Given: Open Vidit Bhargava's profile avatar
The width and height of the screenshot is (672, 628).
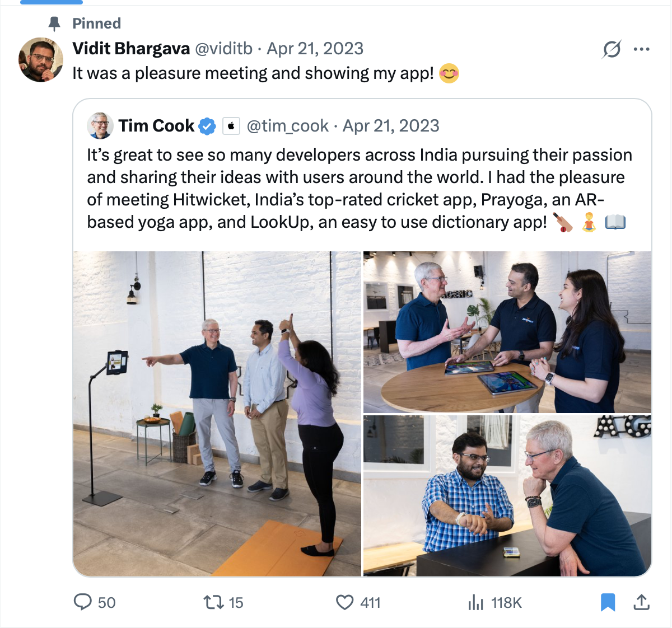Looking at the screenshot, I should [41, 60].
